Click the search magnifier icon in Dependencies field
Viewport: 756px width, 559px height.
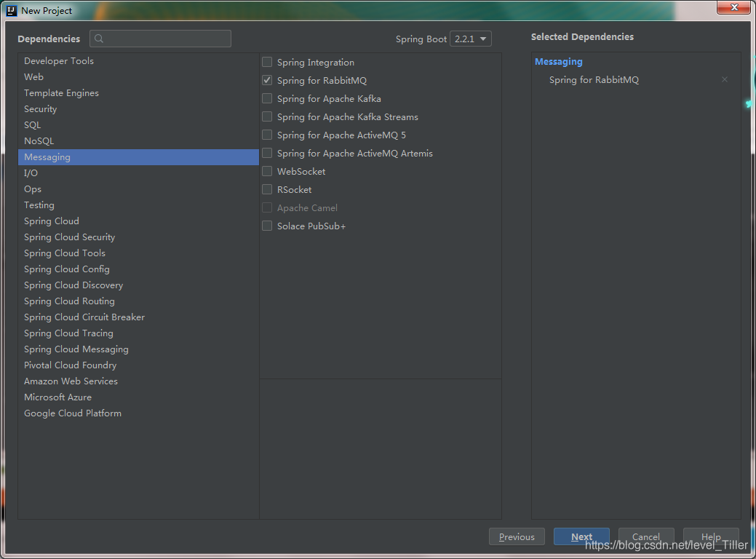point(99,39)
